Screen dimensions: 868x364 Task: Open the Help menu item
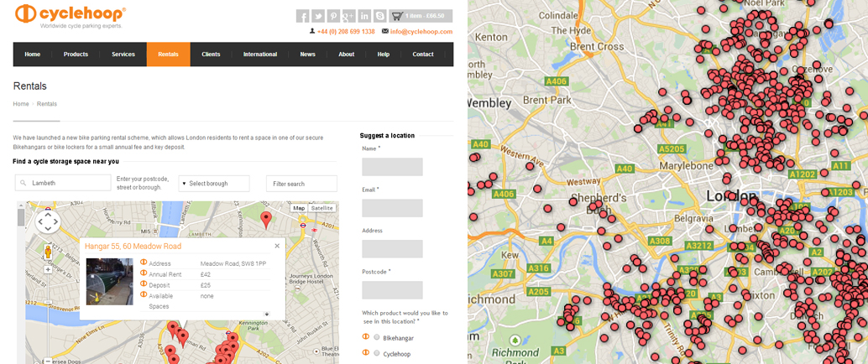click(384, 55)
